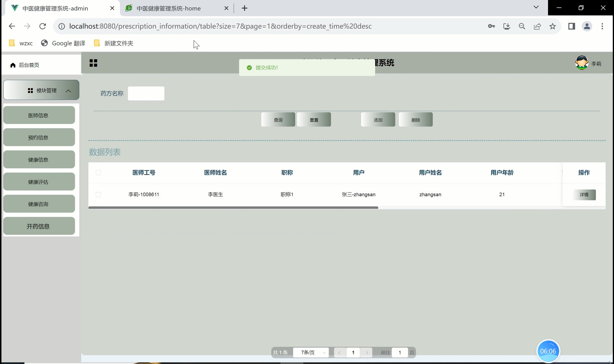This screenshot has height=364, width=614.
Task: Focus the 药方名称 search input field
Action: [x=146, y=93]
